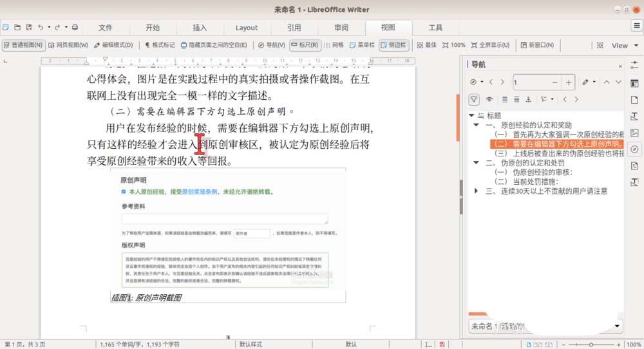
Task: Open the sidebar Gallery deck icon
Action: (634, 133)
